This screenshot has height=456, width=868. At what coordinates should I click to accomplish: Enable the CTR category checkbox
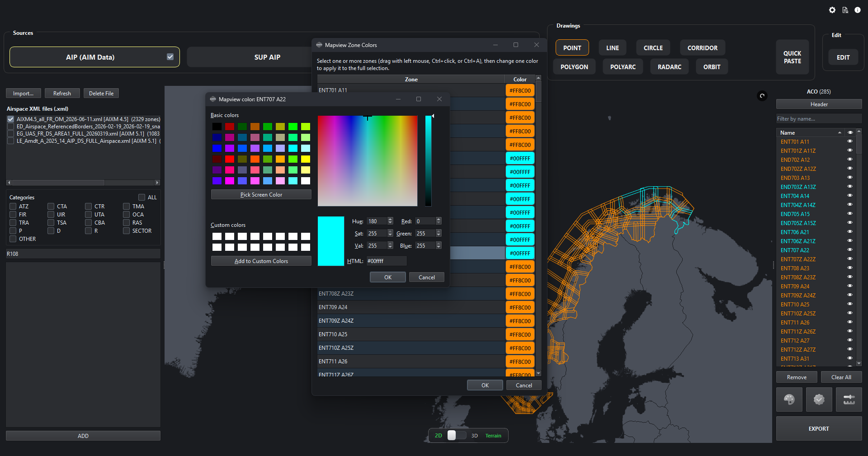pyautogui.click(x=89, y=207)
